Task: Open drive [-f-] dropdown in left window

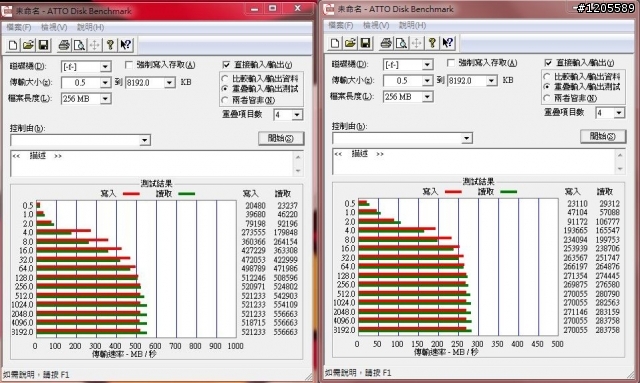Action: pyautogui.click(x=105, y=66)
